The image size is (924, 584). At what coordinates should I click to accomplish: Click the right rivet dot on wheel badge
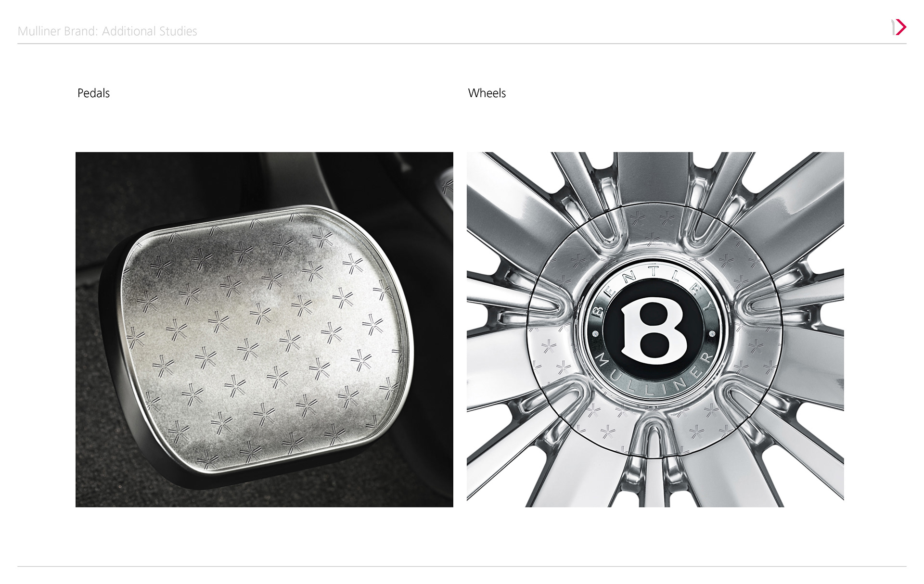[712, 334]
